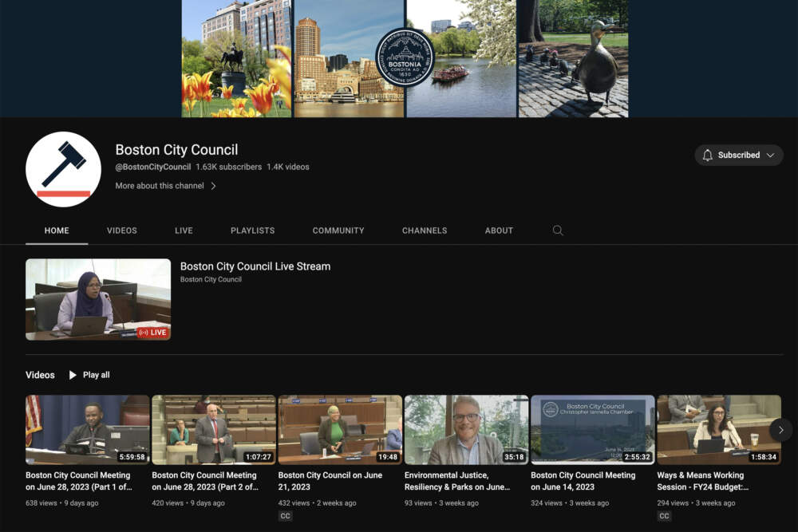Click the @BostonCityCouncil handle
The image size is (798, 532).
coord(152,167)
